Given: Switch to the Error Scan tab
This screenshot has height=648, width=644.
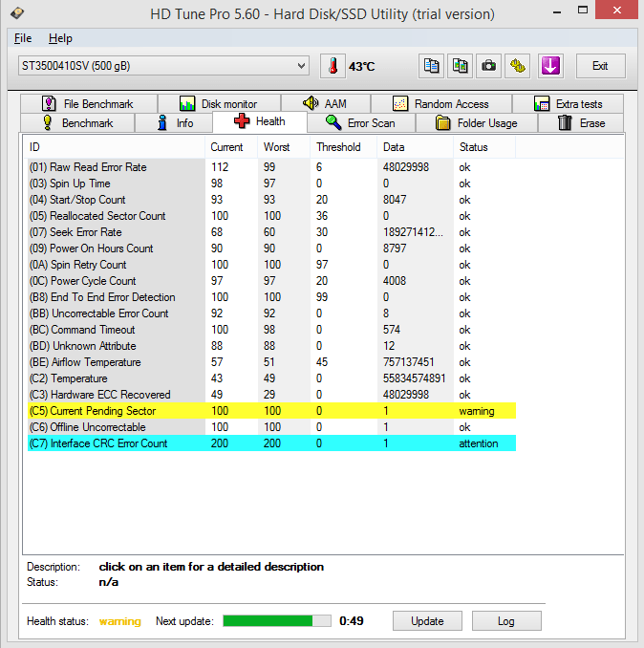Looking at the screenshot, I should [361, 123].
